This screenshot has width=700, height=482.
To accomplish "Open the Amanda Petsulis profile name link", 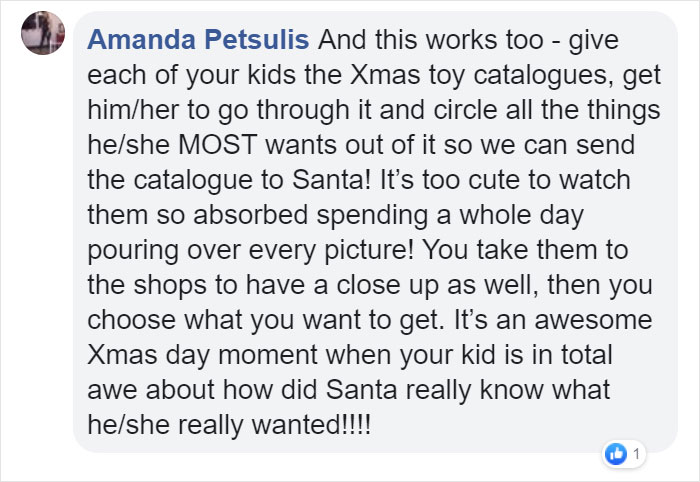I will [x=200, y=42].
